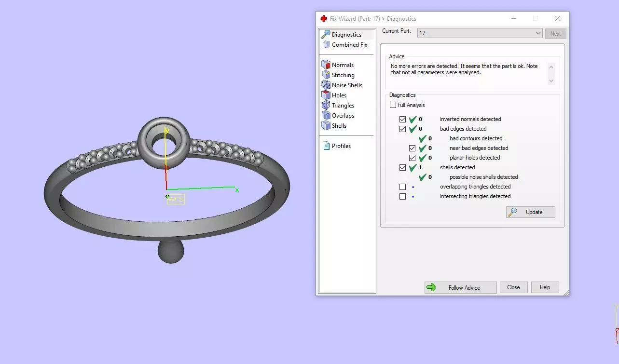Open the Diagnostics page
Image resolution: width=619 pixels, height=364 pixels.
pos(346,35)
